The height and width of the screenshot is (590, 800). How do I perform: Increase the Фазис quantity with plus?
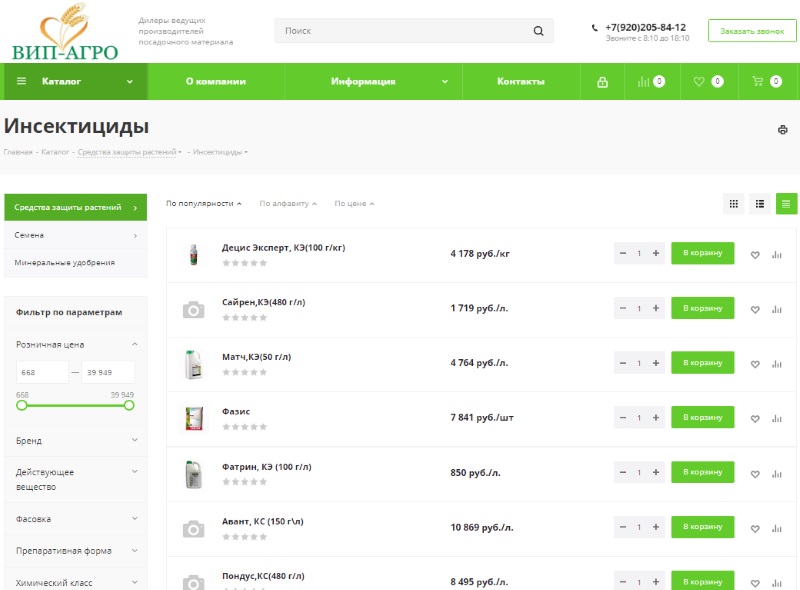pyautogui.click(x=656, y=418)
